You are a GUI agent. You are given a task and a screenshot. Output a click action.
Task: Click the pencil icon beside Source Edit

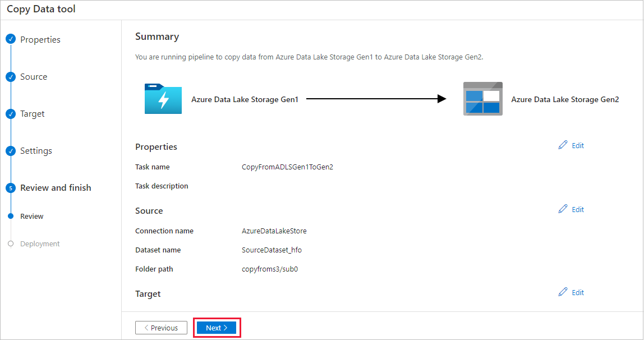[563, 209]
